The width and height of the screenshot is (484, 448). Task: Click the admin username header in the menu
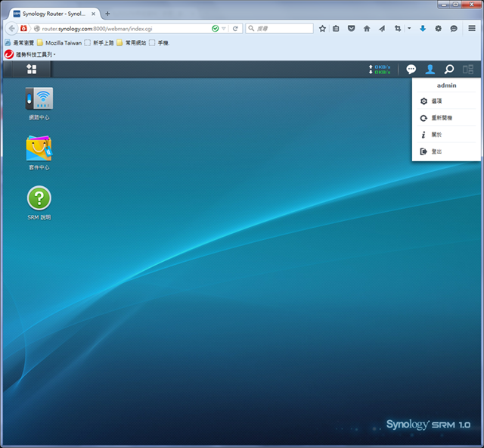pos(447,86)
